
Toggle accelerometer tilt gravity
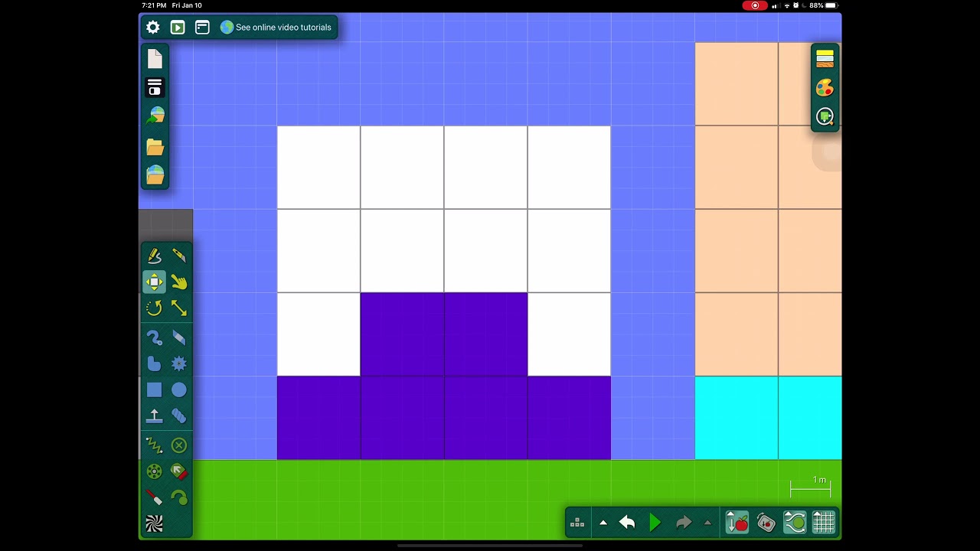pyautogui.click(x=766, y=523)
